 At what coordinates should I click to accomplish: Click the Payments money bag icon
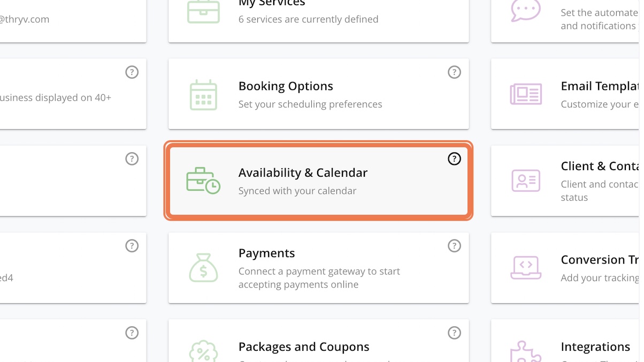click(203, 267)
